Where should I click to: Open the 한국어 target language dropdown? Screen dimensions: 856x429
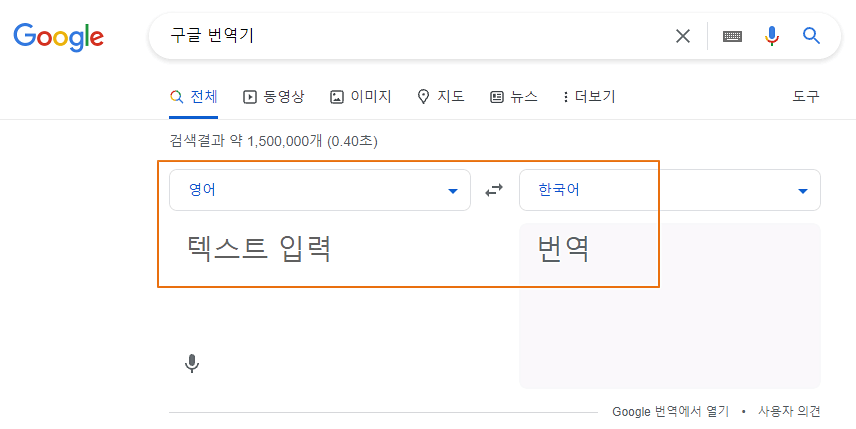point(670,190)
